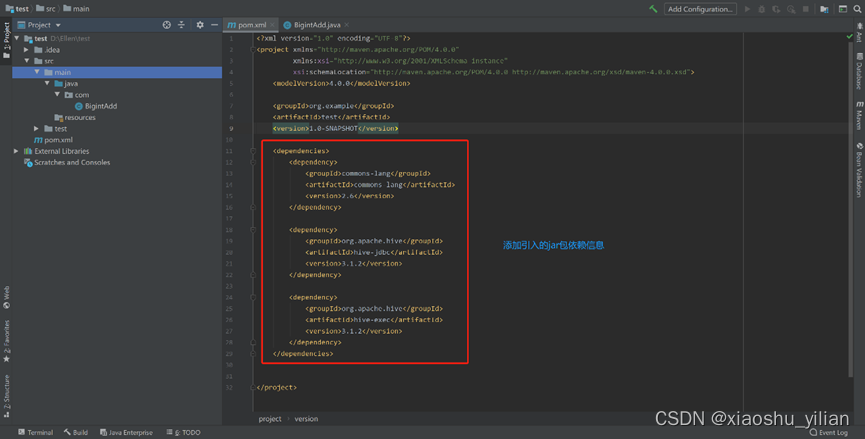
Task: Collapse the src folder arrow
Action: (x=26, y=61)
